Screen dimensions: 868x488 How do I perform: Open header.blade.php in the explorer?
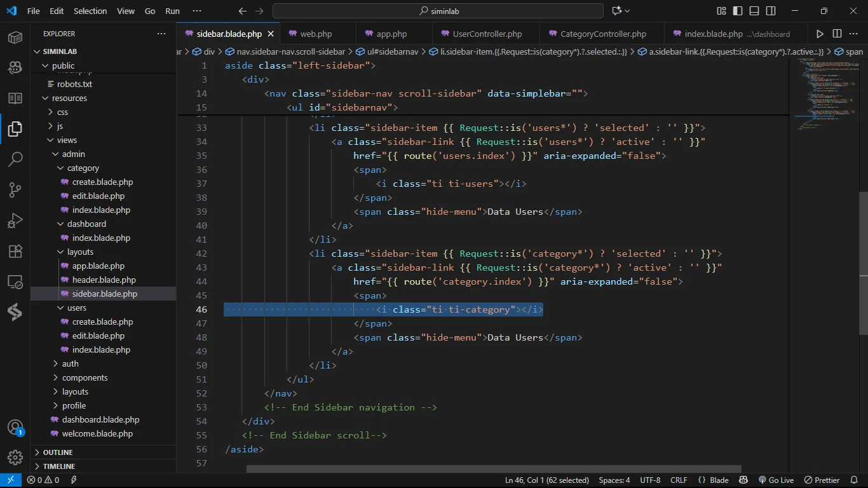(104, 280)
